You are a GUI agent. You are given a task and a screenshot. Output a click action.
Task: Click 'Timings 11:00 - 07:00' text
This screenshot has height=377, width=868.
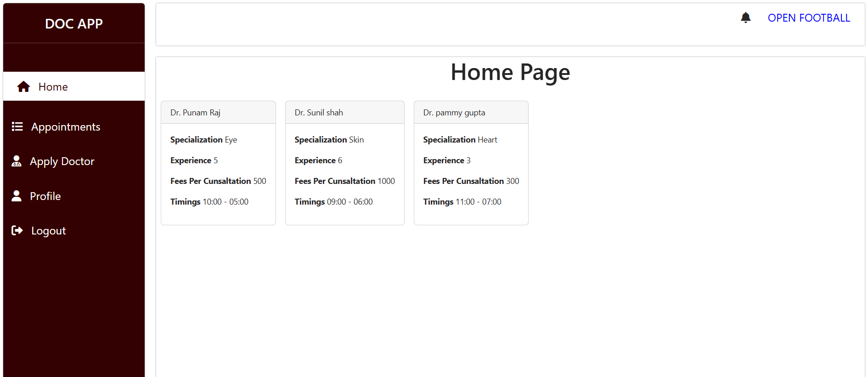462,202
